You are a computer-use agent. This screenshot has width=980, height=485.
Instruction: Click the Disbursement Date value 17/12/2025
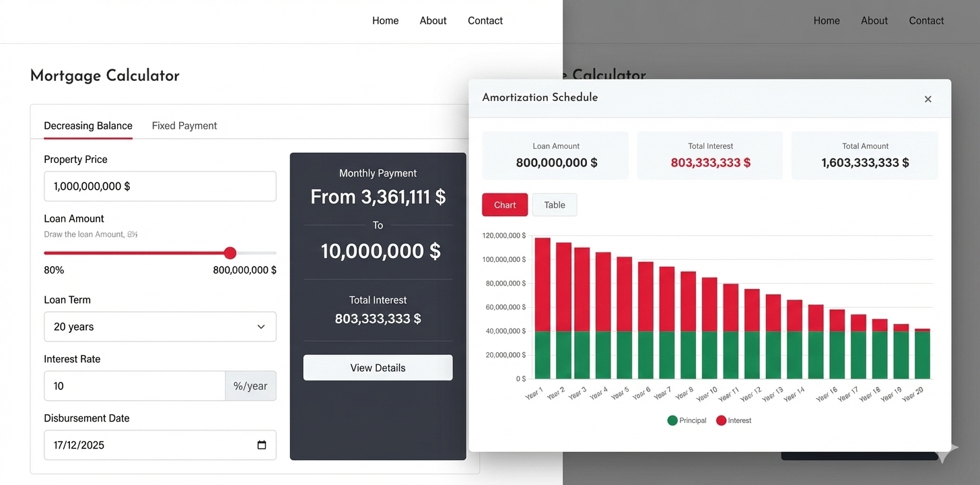point(79,445)
